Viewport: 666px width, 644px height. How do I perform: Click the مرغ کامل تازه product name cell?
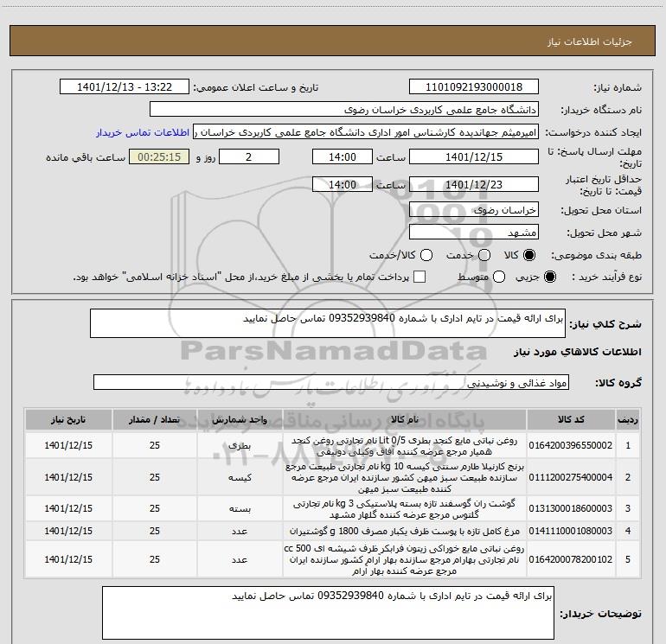(405, 531)
